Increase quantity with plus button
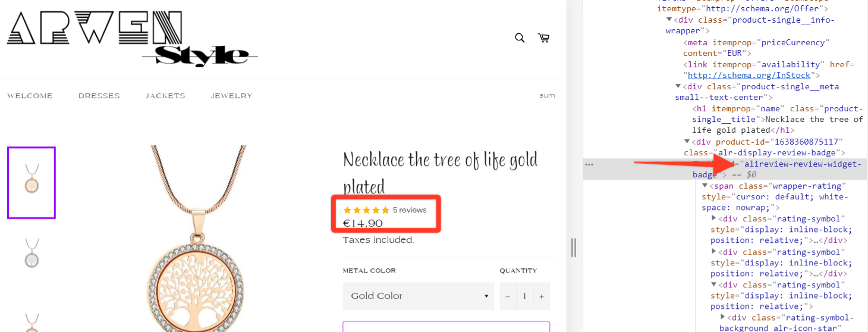This screenshot has width=868, height=332. click(542, 296)
